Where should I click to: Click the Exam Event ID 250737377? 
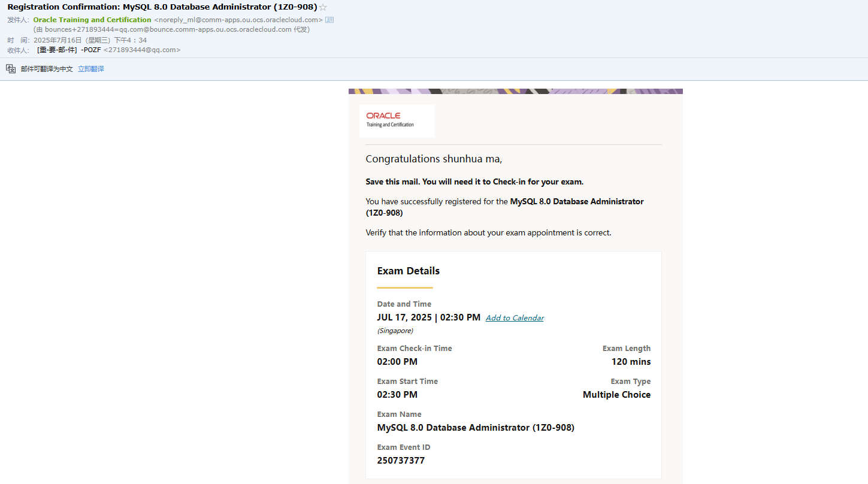(x=401, y=461)
